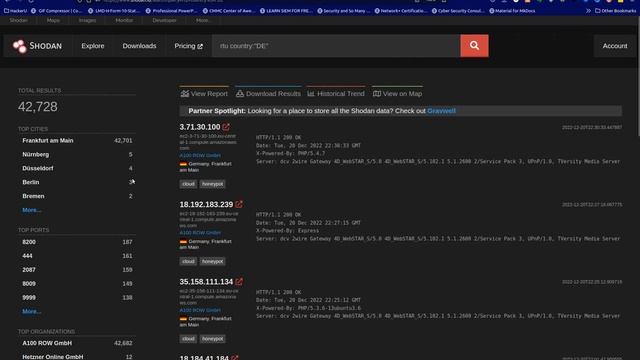Open the 18.184.41.184 host result
This screenshot has width=640, height=360.
click(x=204, y=358)
